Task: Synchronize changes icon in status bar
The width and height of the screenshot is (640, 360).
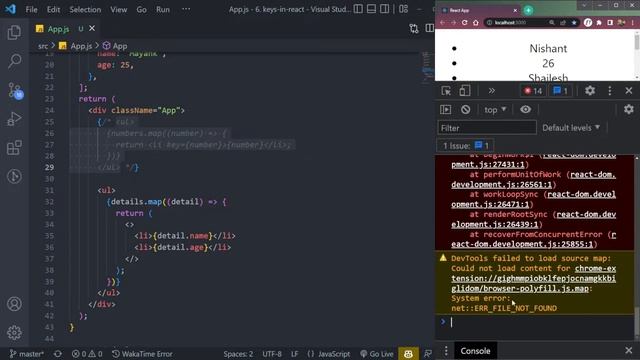Action: [x=58, y=354]
